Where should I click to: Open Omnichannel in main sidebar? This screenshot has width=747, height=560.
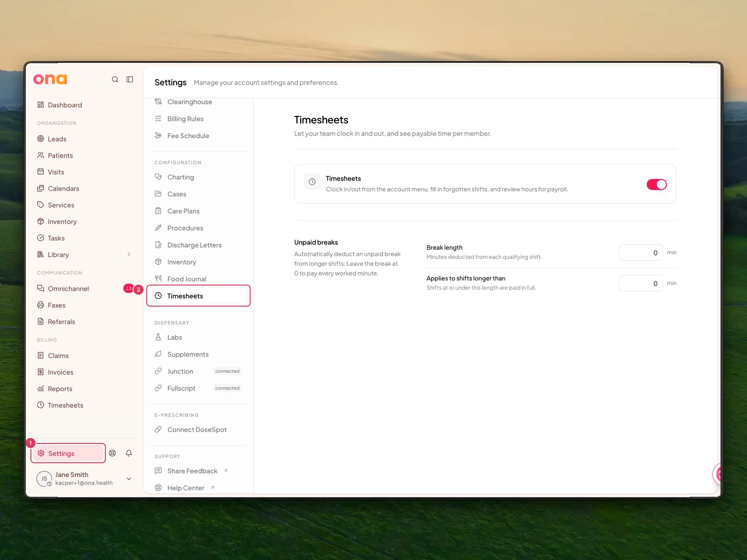point(84,289)
